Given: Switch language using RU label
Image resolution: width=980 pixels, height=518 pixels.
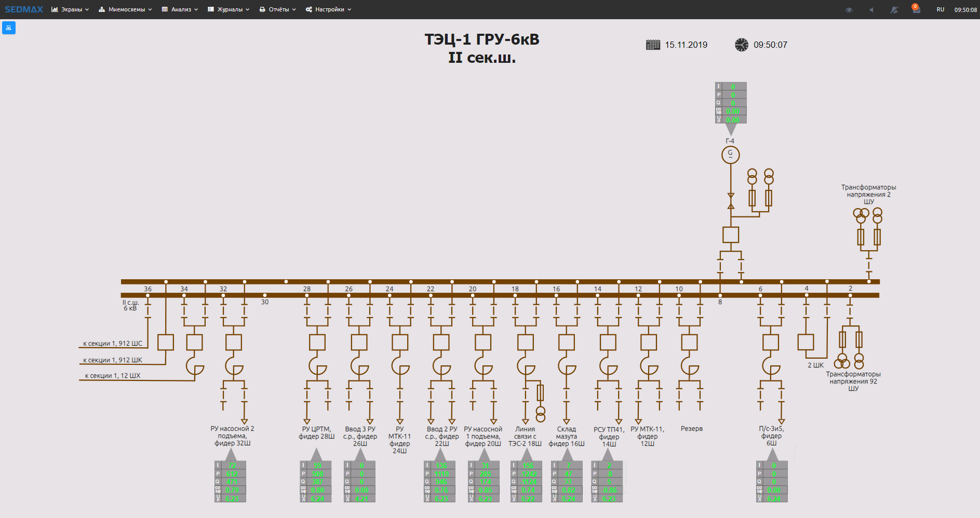Looking at the screenshot, I should click(940, 10).
